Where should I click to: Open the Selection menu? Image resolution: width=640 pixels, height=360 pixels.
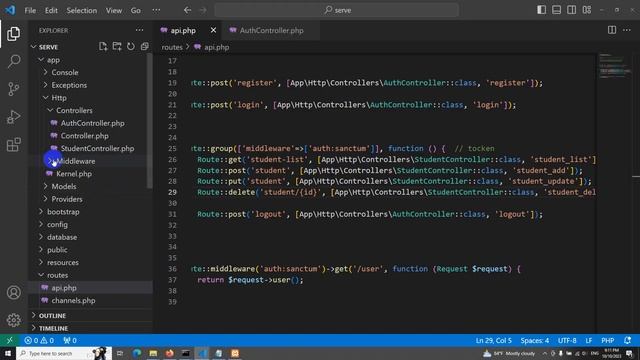(82, 11)
